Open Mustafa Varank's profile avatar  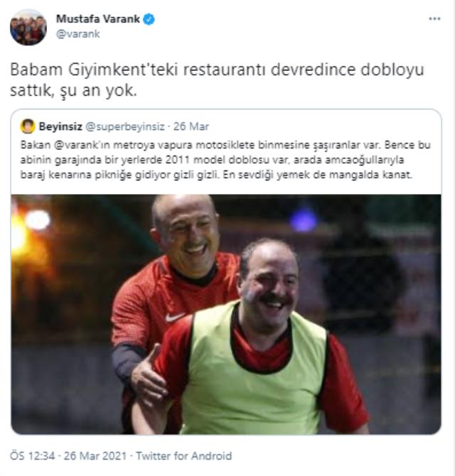[x=28, y=27]
